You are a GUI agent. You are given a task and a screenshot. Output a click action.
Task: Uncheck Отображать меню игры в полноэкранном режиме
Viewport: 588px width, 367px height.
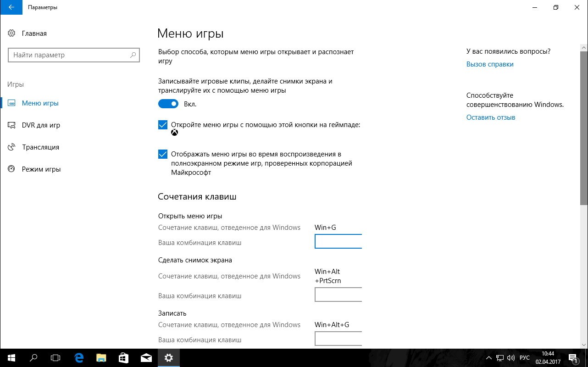click(x=163, y=154)
